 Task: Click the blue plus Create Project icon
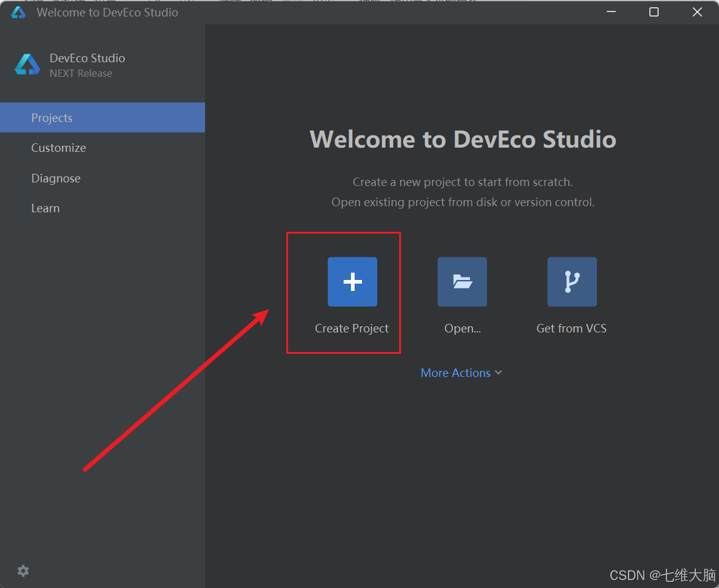352,281
